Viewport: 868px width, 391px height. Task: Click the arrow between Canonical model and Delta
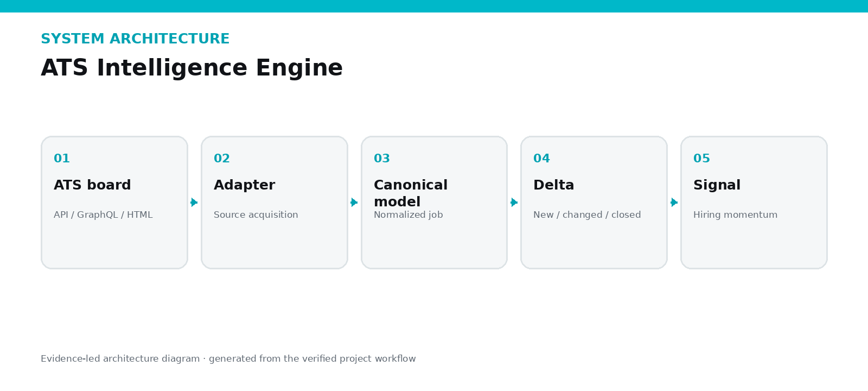point(514,203)
